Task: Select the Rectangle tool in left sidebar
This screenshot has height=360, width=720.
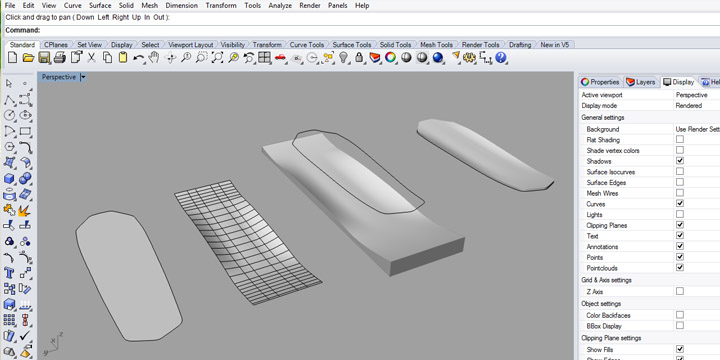Action: (25, 131)
